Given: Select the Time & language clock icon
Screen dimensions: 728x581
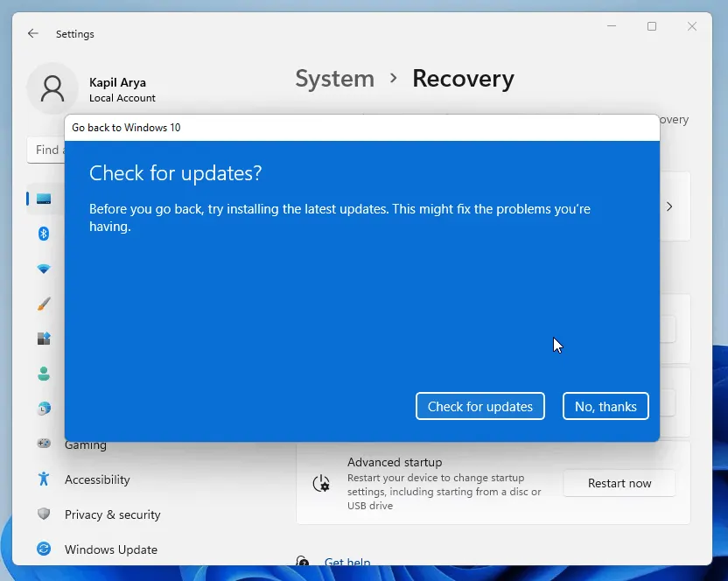Looking at the screenshot, I should coord(44,409).
